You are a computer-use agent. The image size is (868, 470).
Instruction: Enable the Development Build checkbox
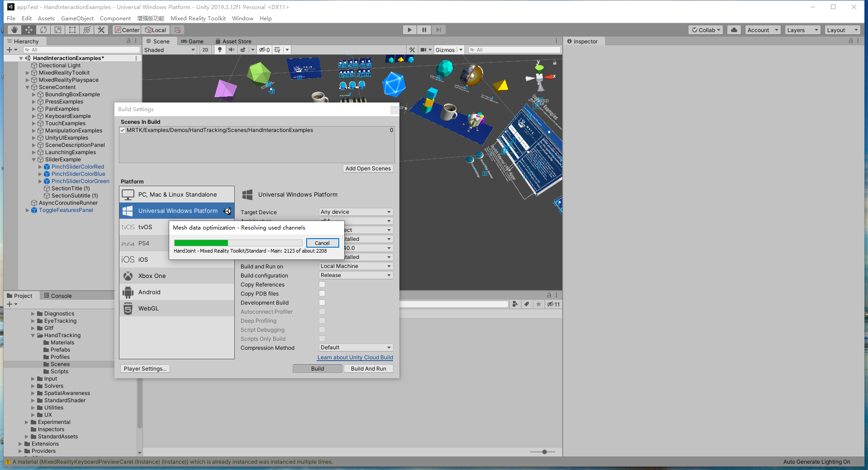tap(322, 302)
